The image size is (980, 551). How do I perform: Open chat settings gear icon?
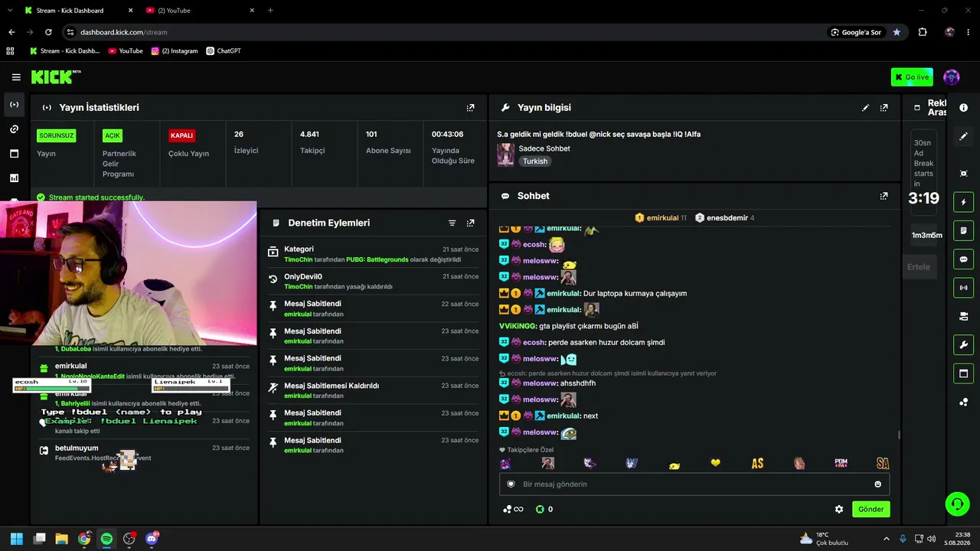pyautogui.click(x=839, y=509)
